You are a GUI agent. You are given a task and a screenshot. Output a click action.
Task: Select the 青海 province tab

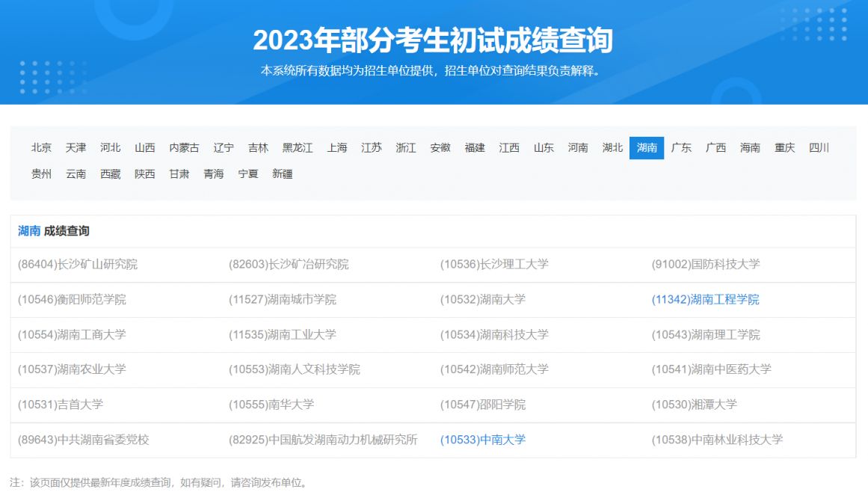(x=214, y=173)
